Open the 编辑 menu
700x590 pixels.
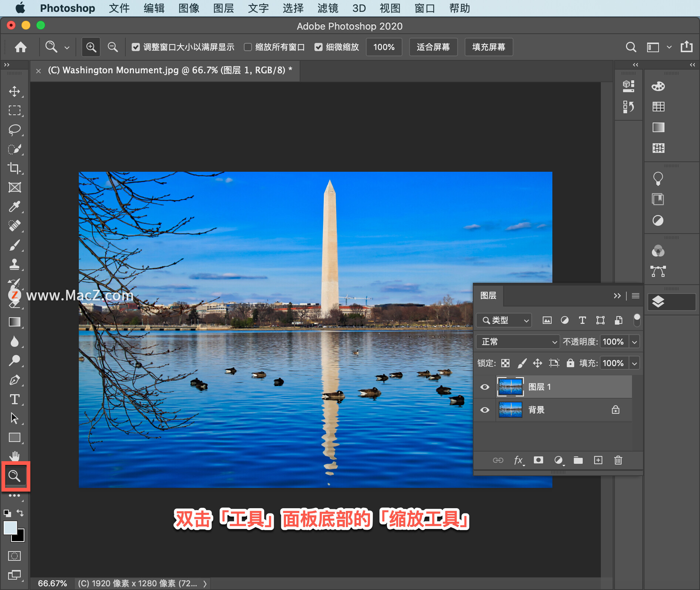click(154, 8)
